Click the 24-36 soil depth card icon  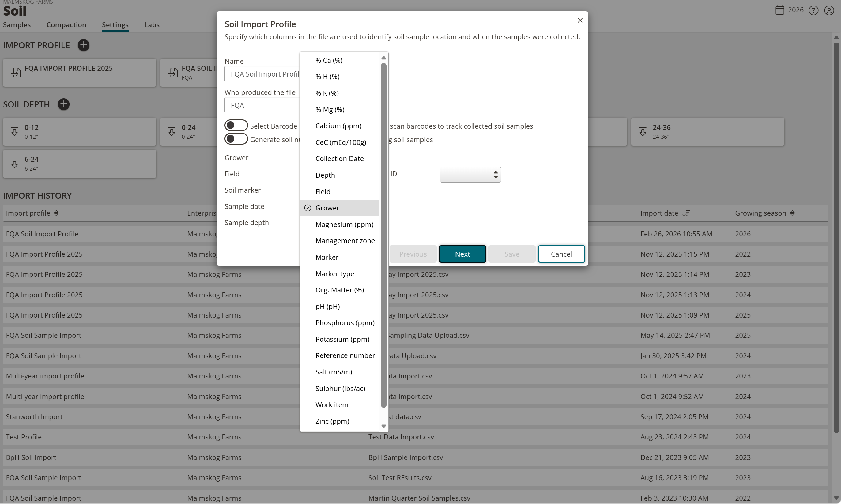(x=643, y=131)
